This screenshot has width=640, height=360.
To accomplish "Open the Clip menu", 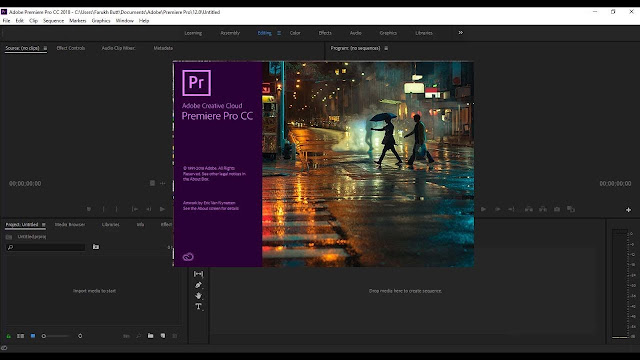I will pyautogui.click(x=33, y=20).
